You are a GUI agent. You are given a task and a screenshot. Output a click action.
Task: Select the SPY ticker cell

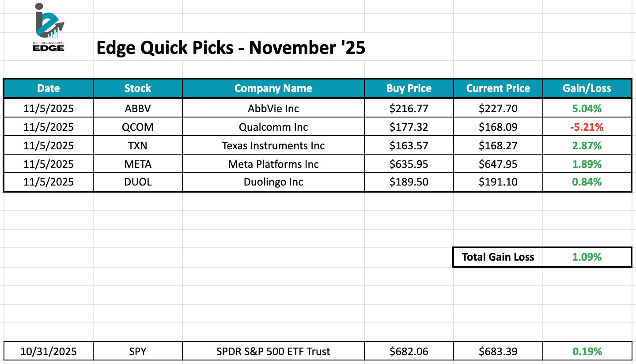138,352
